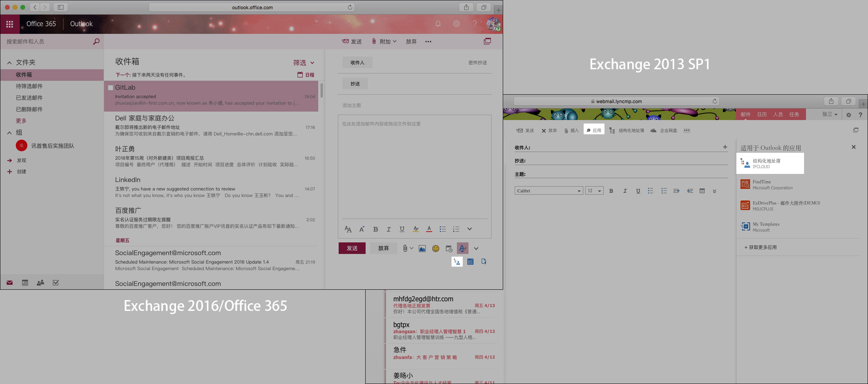Screen dimensions: 868x384
Task: Switch to Tasks icon in bottom navigation
Action: click(x=55, y=283)
